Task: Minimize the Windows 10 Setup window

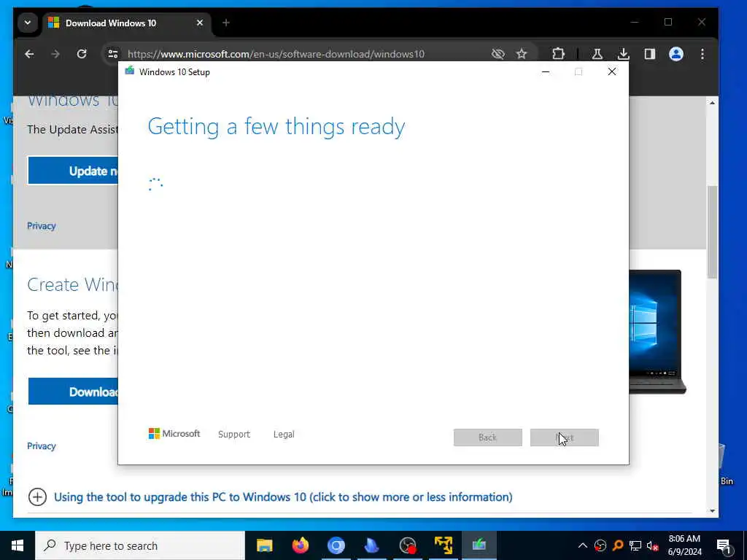Action: pyautogui.click(x=546, y=71)
